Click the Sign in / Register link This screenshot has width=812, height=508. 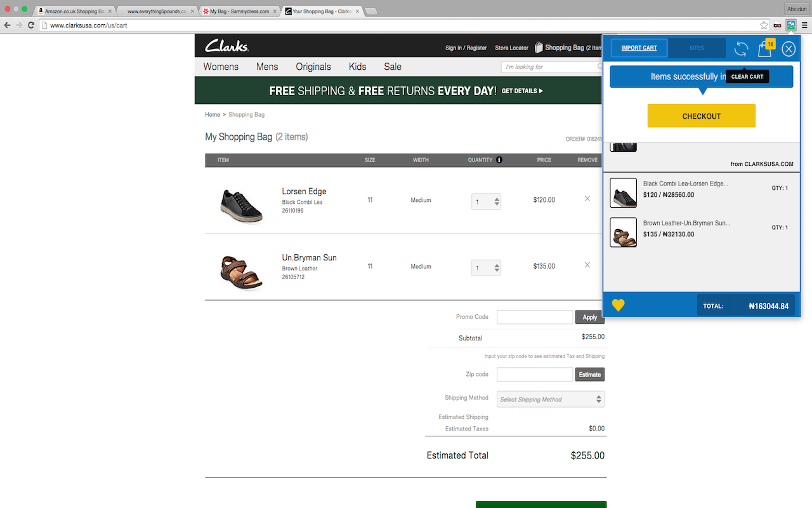(466, 48)
